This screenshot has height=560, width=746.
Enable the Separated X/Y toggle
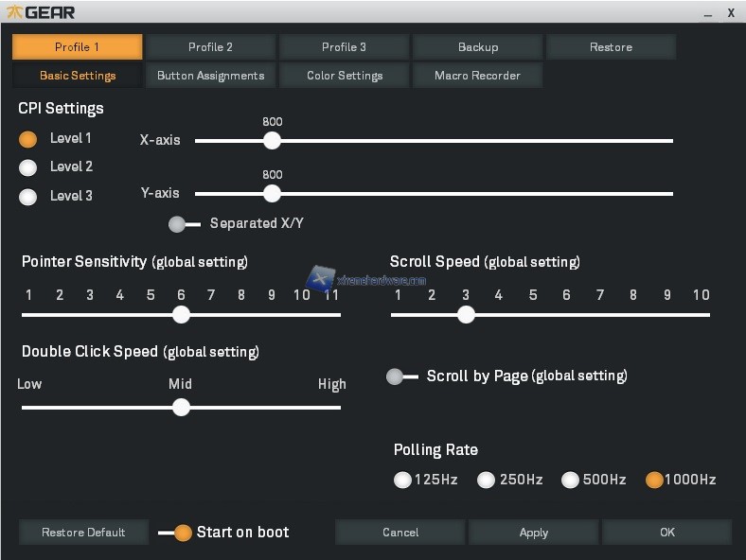(184, 224)
